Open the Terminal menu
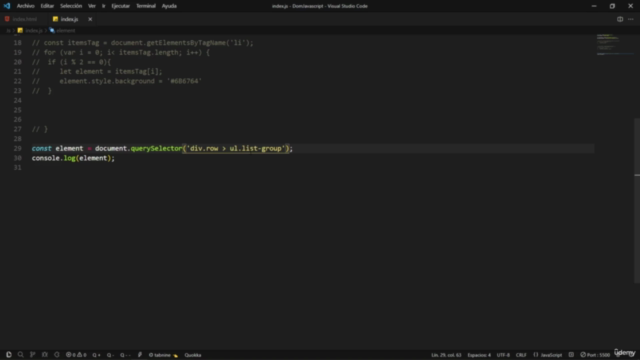 tap(146, 6)
